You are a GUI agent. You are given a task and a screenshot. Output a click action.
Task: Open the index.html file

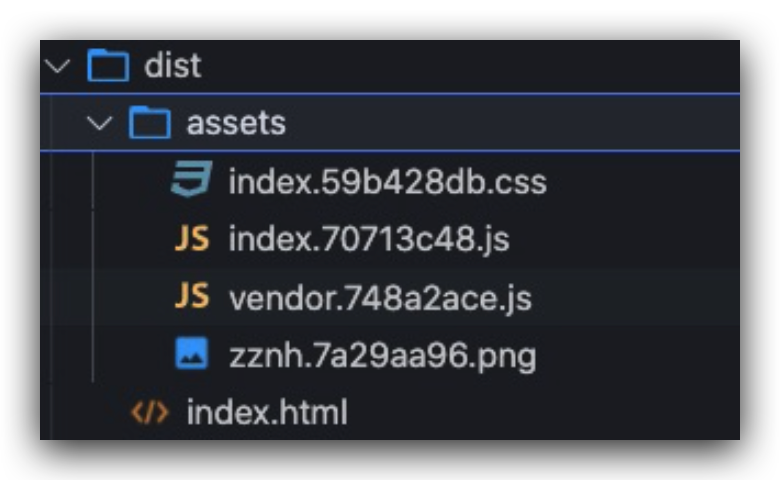coord(267,412)
